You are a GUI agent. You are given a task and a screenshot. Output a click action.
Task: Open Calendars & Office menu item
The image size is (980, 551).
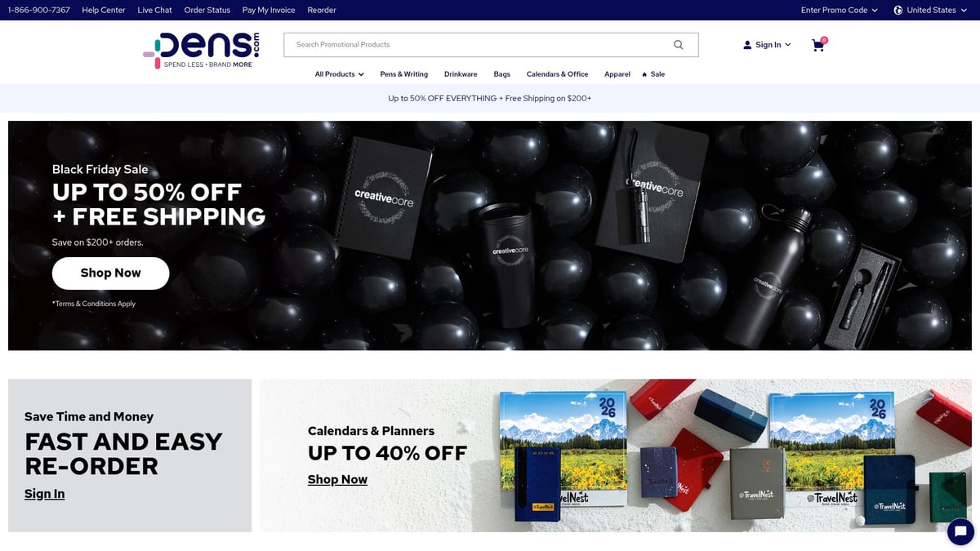coord(557,74)
